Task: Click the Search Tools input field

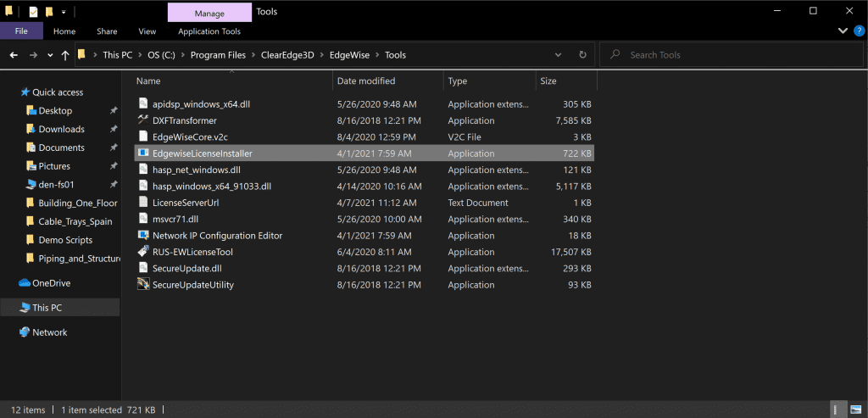Action: pyautogui.click(x=730, y=55)
